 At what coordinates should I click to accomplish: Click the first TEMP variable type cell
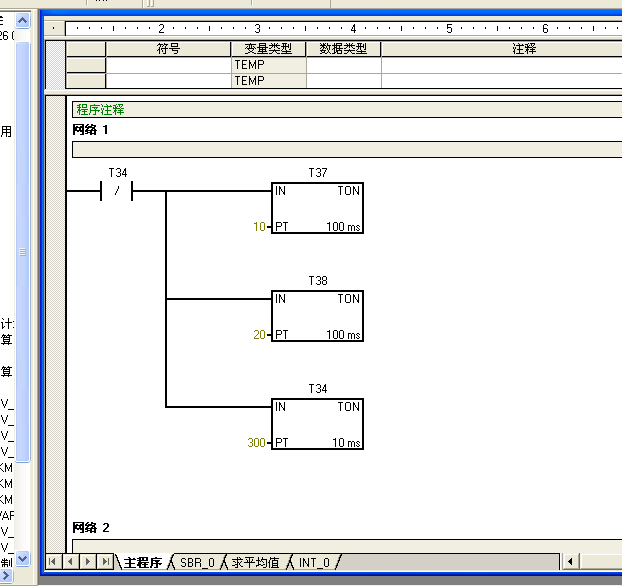coord(268,65)
